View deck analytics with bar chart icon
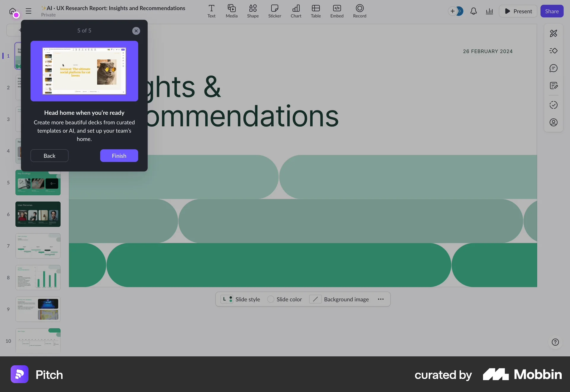Screen dimensions: 570x392 click(x=489, y=11)
